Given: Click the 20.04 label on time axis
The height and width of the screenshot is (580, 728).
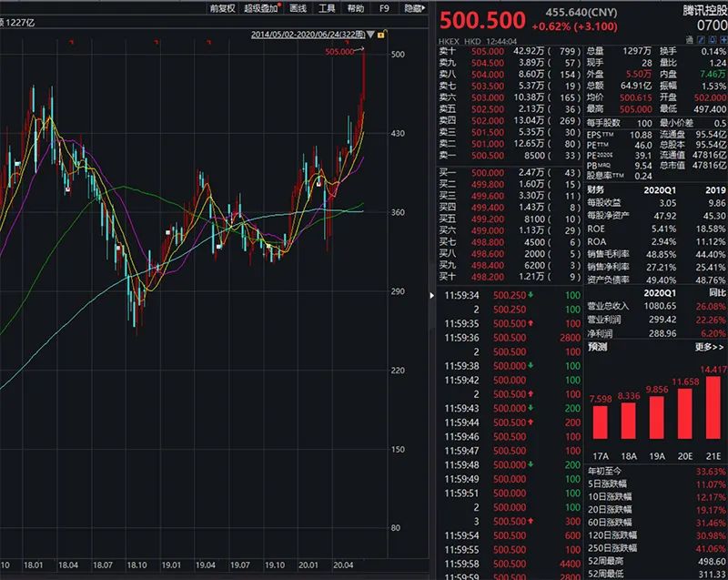Looking at the screenshot, I should click(x=343, y=565).
